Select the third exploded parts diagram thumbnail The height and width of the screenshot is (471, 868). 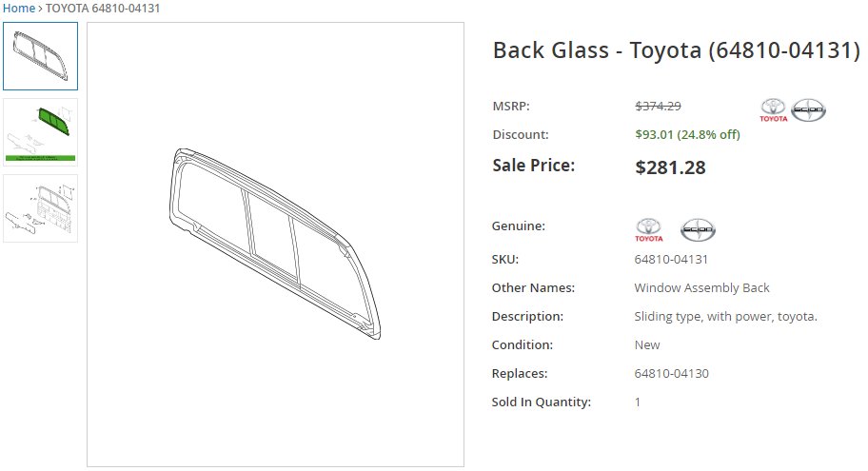click(40, 208)
